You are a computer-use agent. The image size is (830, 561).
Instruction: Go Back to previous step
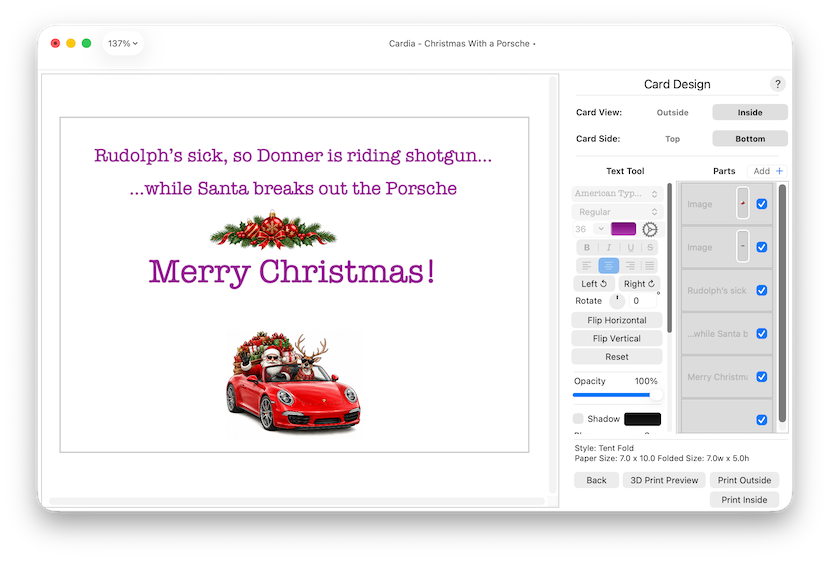tap(596, 480)
